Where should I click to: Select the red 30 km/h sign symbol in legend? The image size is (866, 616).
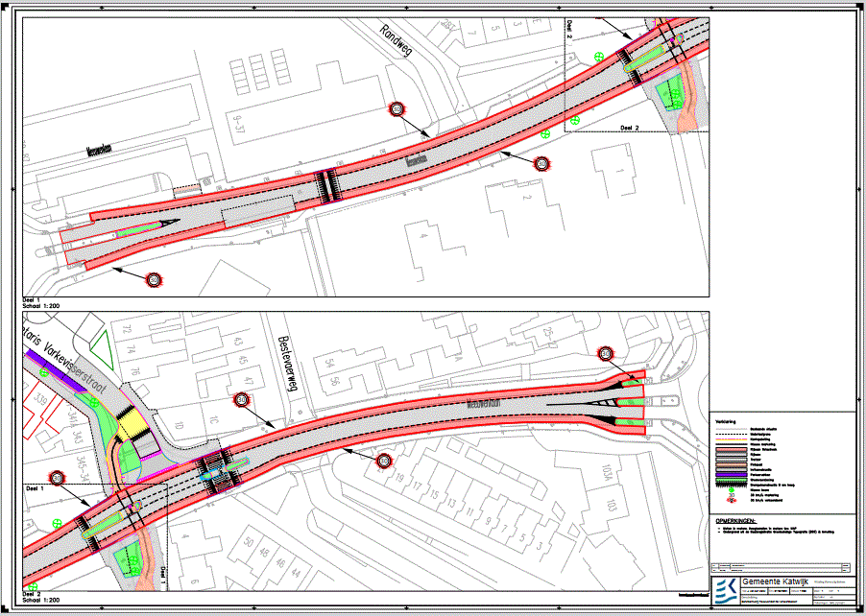[x=733, y=498]
